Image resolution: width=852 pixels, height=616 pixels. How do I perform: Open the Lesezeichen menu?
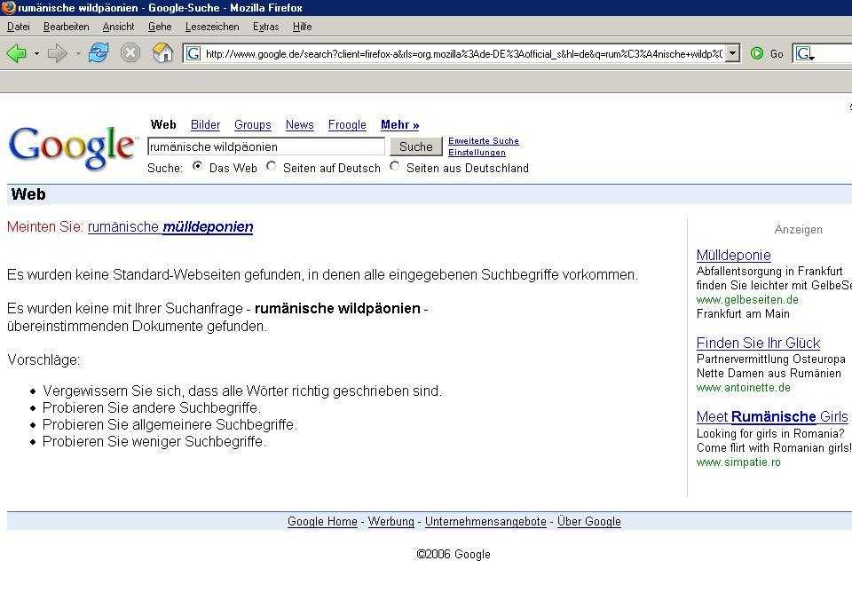coord(212,27)
